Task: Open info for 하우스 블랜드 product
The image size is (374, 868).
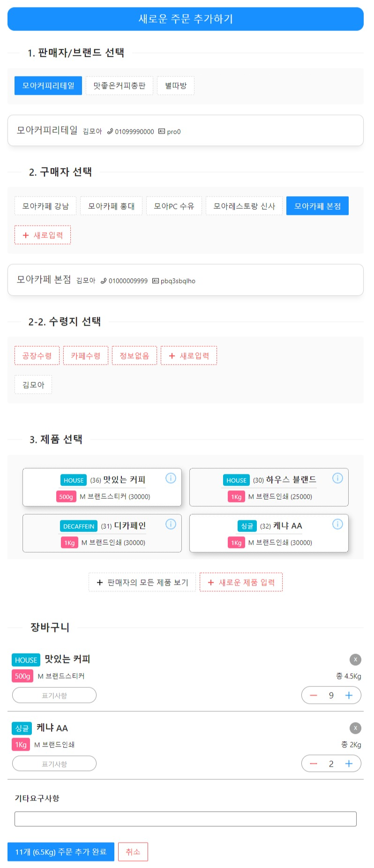Action: click(x=337, y=478)
